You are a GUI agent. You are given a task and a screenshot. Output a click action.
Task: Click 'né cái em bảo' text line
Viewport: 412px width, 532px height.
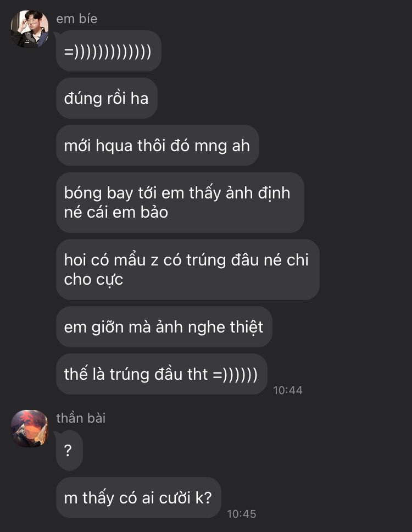pos(116,212)
